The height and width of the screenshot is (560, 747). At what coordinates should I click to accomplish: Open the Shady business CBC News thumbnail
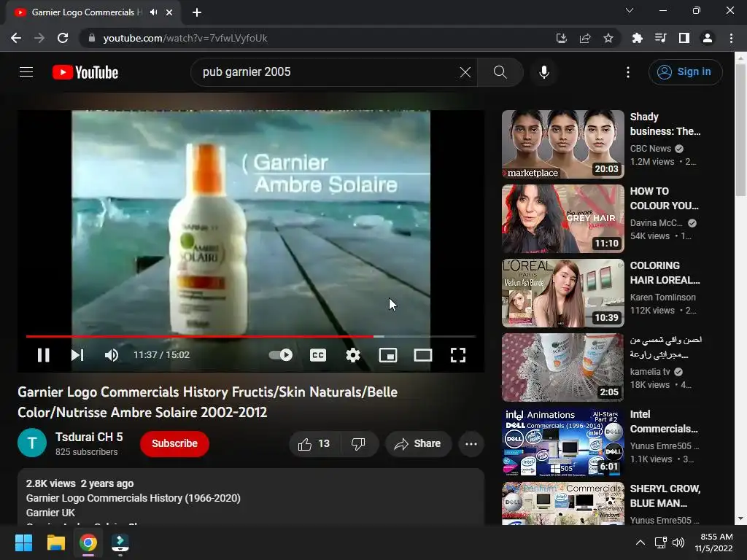562,144
